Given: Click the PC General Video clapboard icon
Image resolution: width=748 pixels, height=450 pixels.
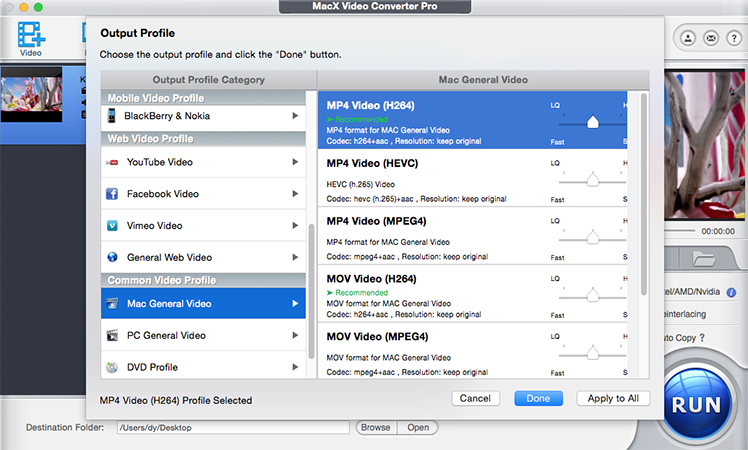Looking at the screenshot, I should click(x=112, y=335).
